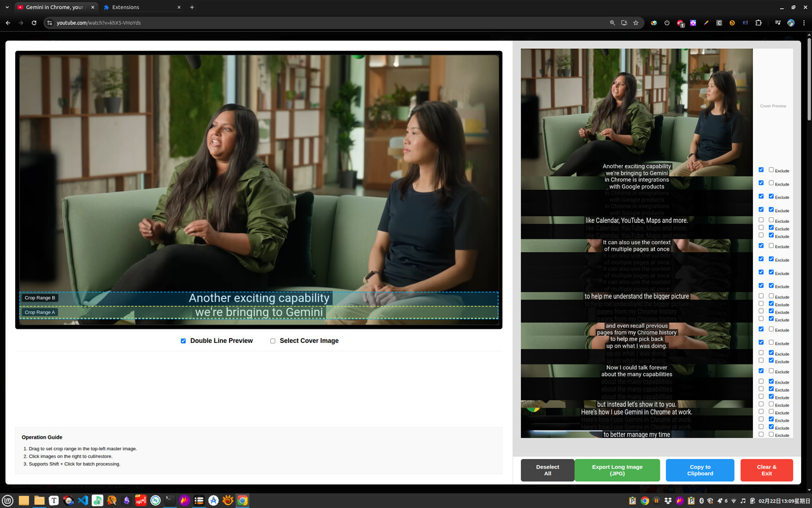Open the Linux Mint start menu
Viewport: 812px width, 508px height.
[x=8, y=500]
